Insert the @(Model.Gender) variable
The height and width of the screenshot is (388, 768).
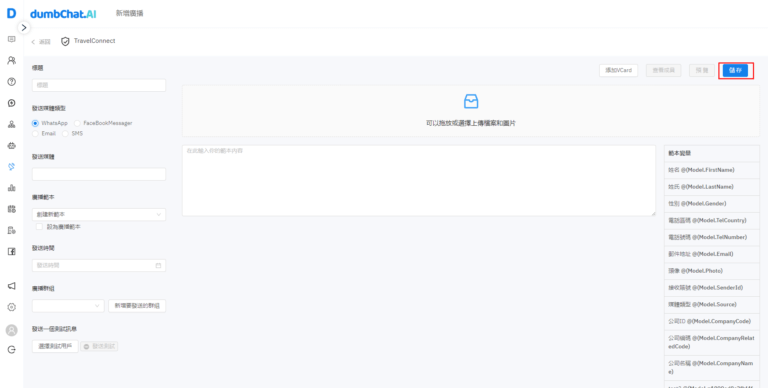pos(712,203)
